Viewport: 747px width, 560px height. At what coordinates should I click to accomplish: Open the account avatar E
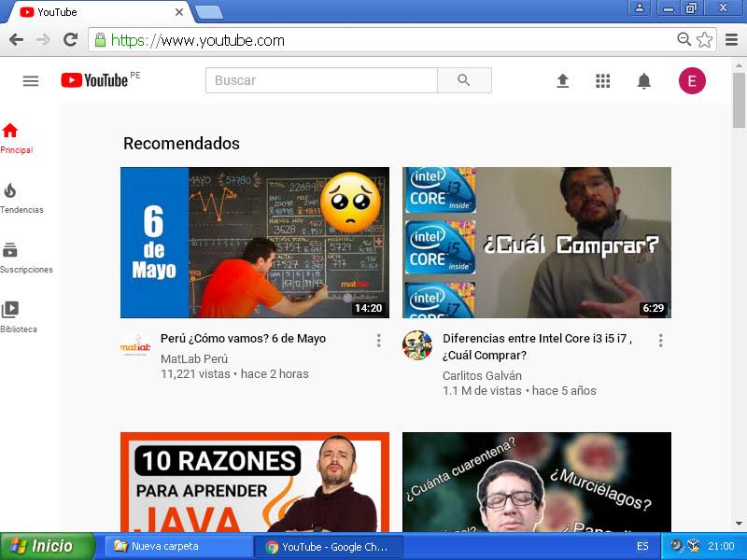[x=692, y=81]
